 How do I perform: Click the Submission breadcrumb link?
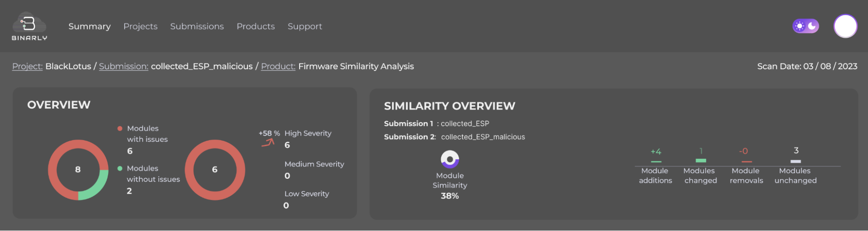[123, 67]
